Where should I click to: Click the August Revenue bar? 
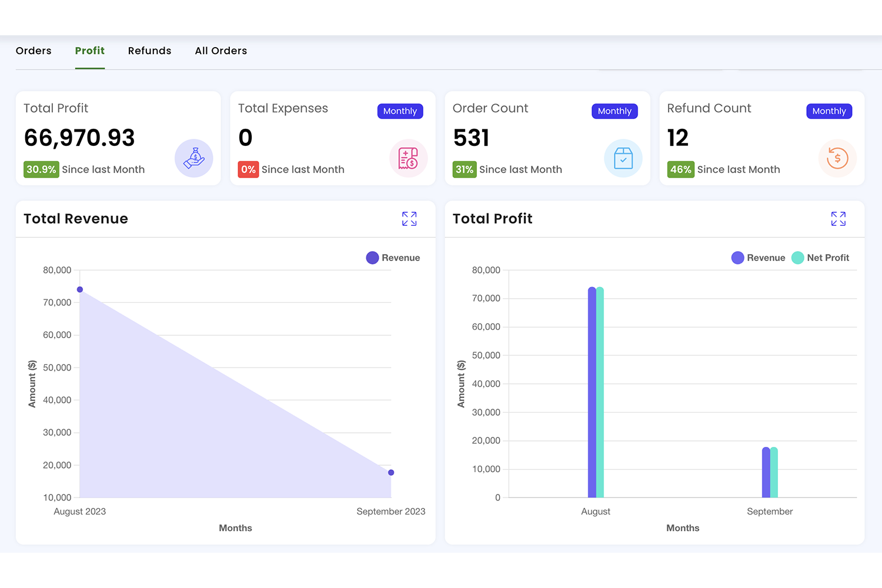(592, 392)
